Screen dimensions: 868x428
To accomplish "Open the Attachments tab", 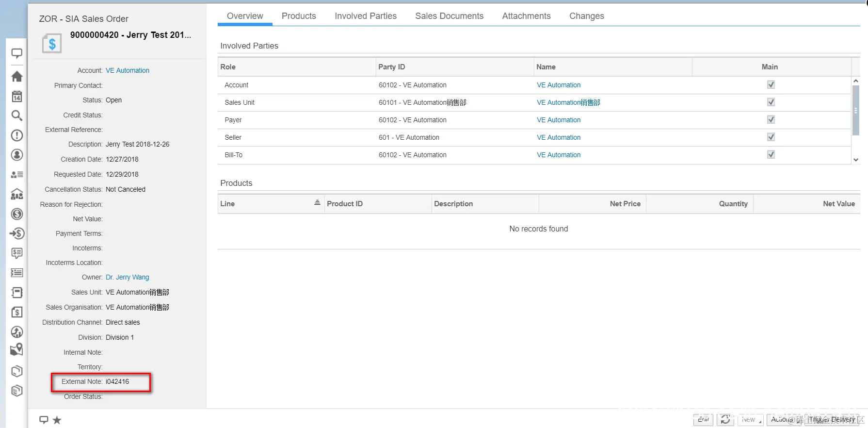I will [x=526, y=16].
